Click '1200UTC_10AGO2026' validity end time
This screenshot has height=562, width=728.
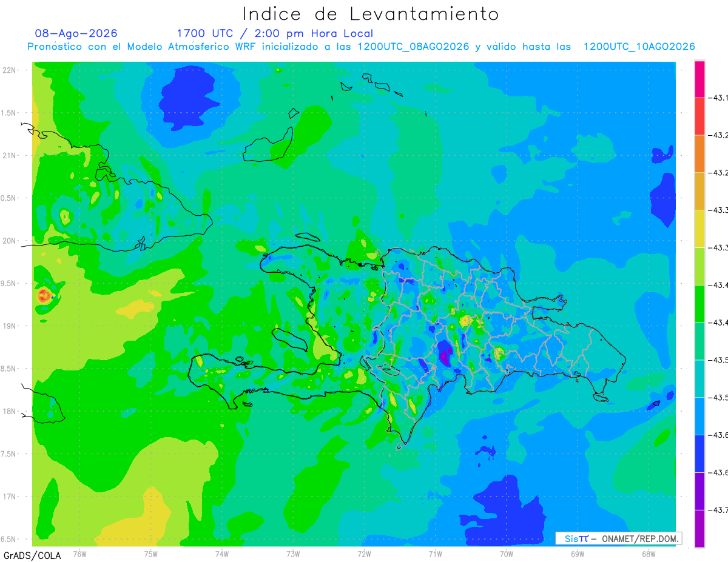tap(639, 47)
